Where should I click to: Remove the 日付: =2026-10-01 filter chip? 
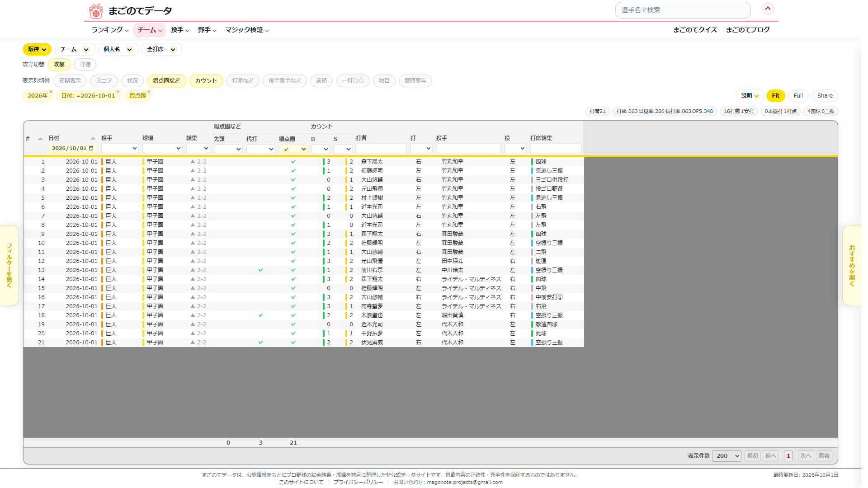coord(118,92)
